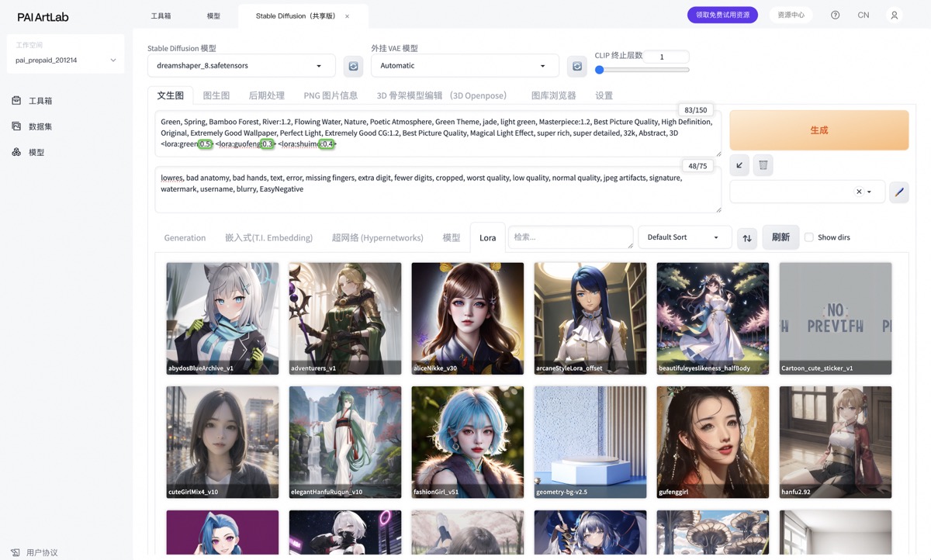Click the model icon in sidebar
Screen dimensions: 931x560
pos(16,152)
